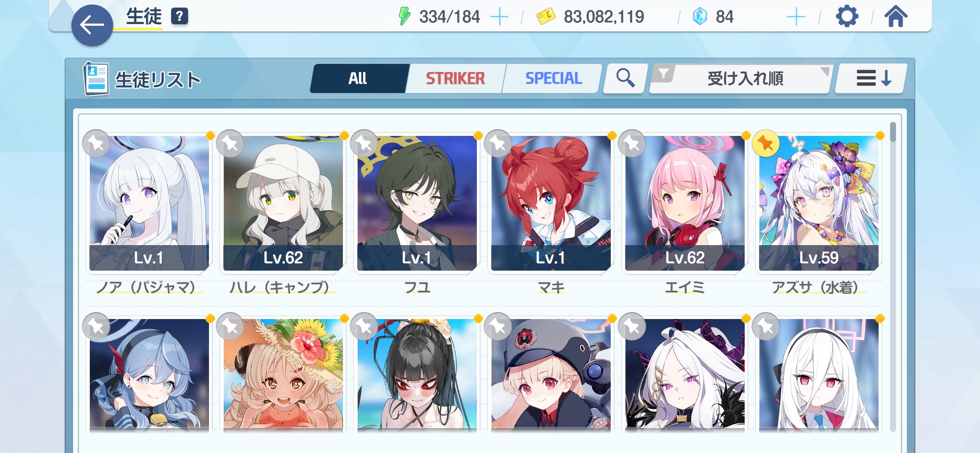Open ハレ（キャンプ） student card

click(x=283, y=203)
